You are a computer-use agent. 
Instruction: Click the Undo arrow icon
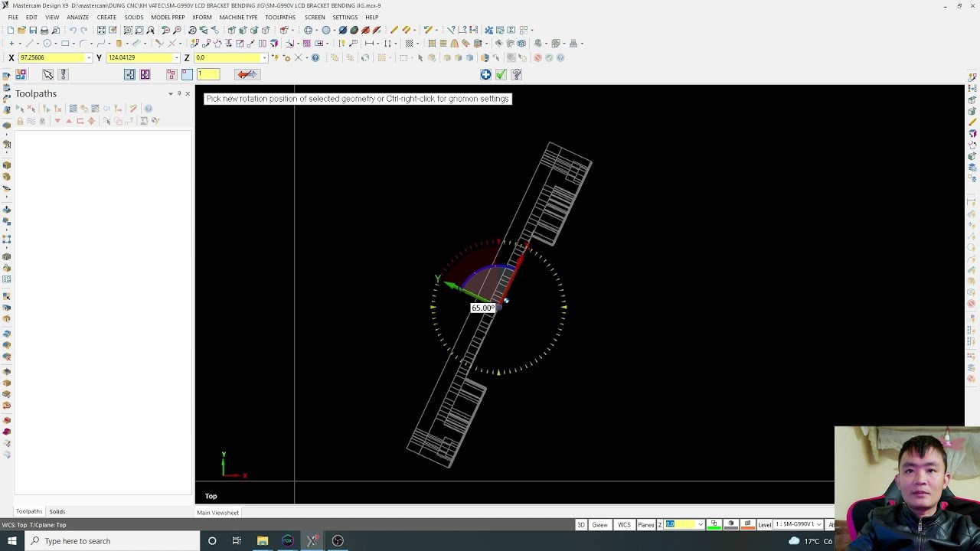pos(73,30)
